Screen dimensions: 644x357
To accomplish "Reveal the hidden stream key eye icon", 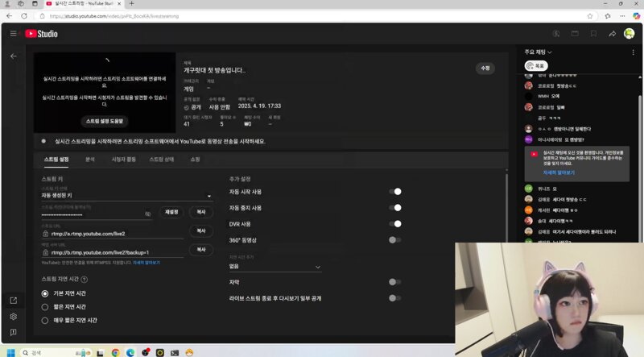I will [x=147, y=214].
